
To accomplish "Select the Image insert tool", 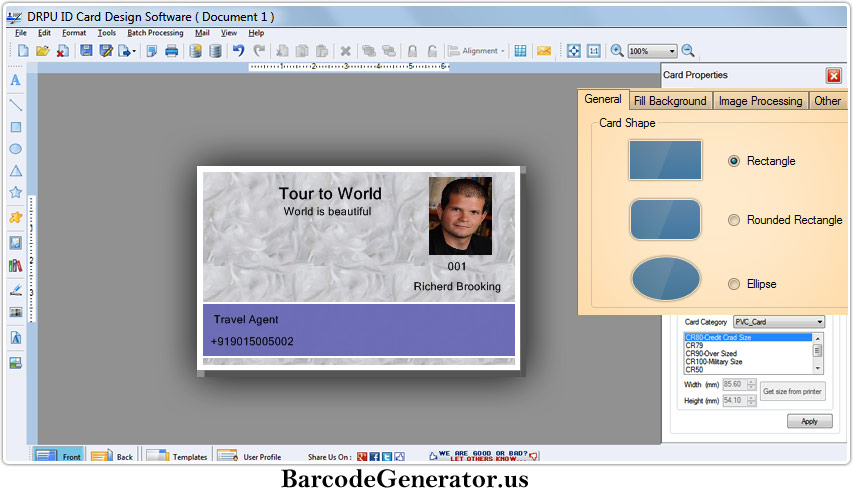I will (16, 243).
